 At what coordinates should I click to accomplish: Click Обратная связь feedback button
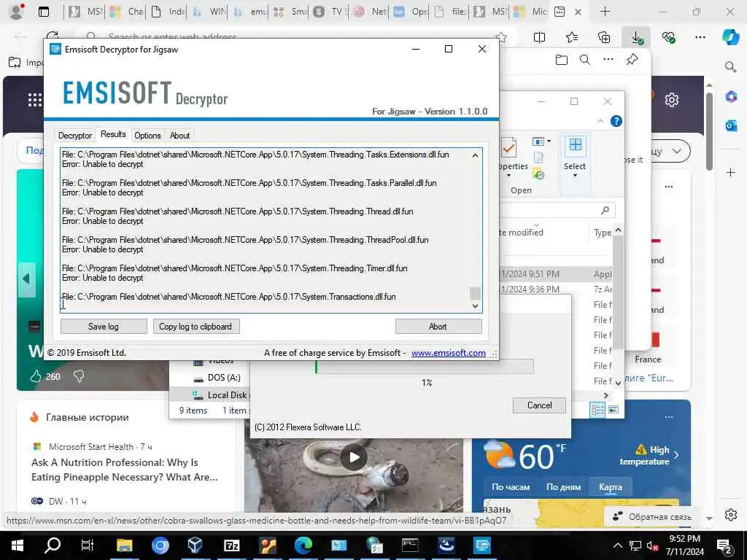651,517
